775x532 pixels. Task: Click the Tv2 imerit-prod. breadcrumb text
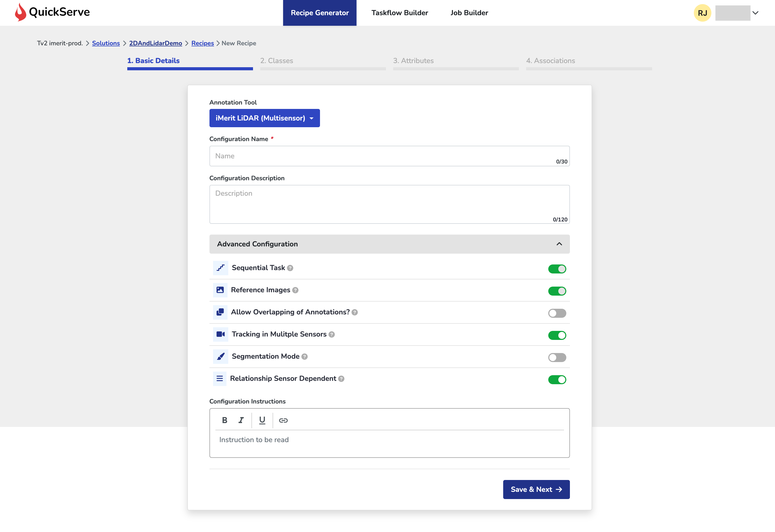(x=60, y=43)
